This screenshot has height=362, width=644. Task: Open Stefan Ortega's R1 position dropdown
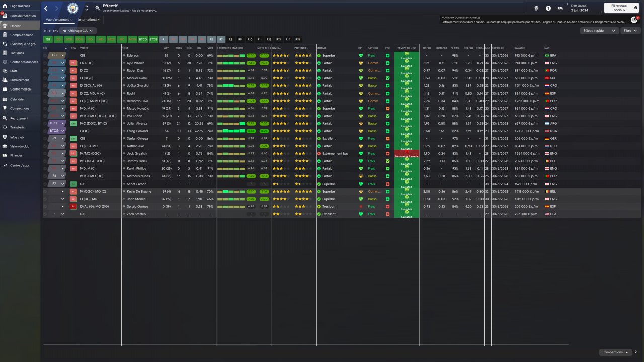57,138
